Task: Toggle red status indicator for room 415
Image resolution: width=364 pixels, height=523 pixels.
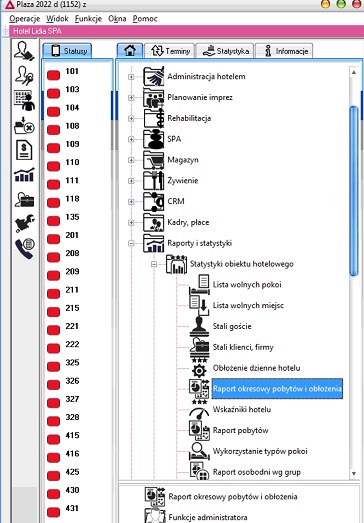Action: (53, 439)
